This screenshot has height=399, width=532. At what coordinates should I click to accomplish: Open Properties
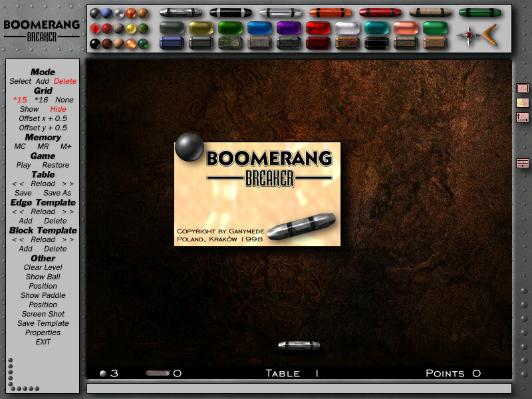pyautogui.click(x=43, y=333)
